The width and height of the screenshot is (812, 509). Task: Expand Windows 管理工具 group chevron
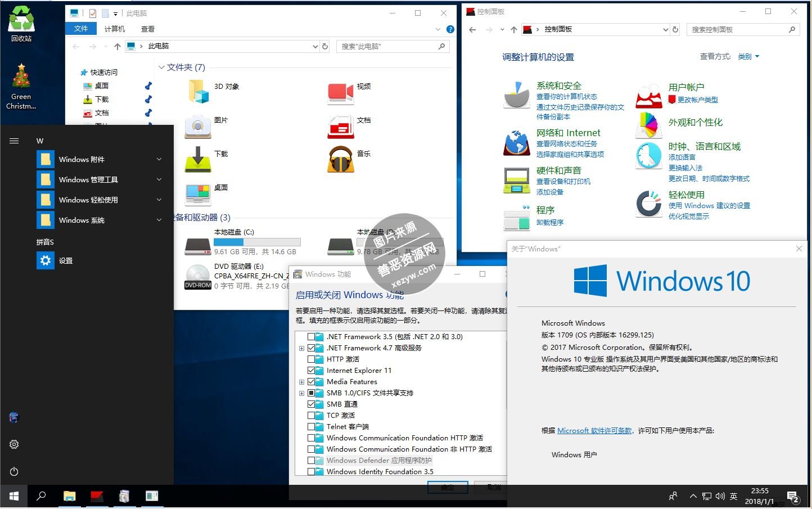tap(159, 179)
